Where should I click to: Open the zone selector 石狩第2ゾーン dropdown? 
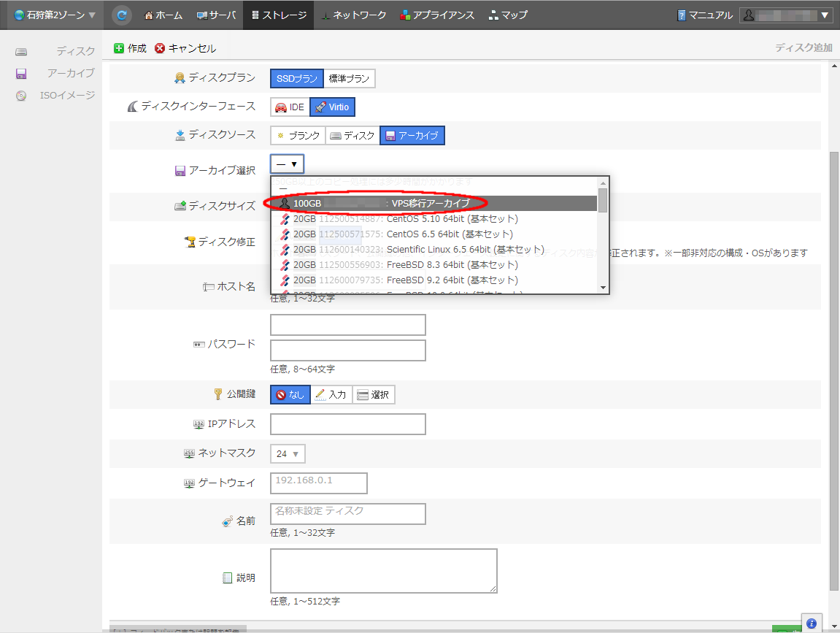[x=55, y=15]
